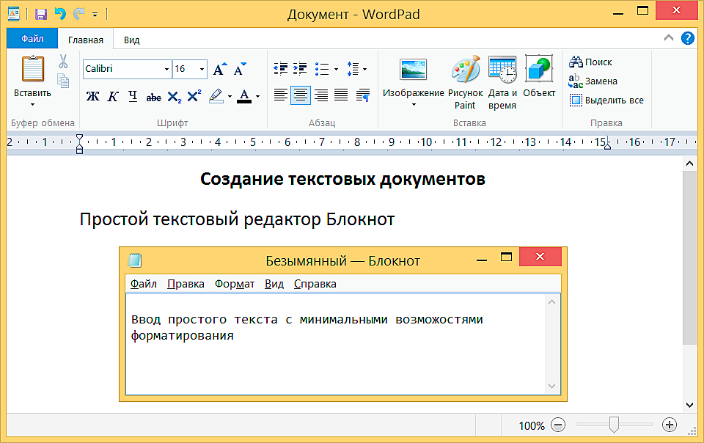704x443 pixels.
Task: Decrease paragraph indent
Action: coord(281,69)
